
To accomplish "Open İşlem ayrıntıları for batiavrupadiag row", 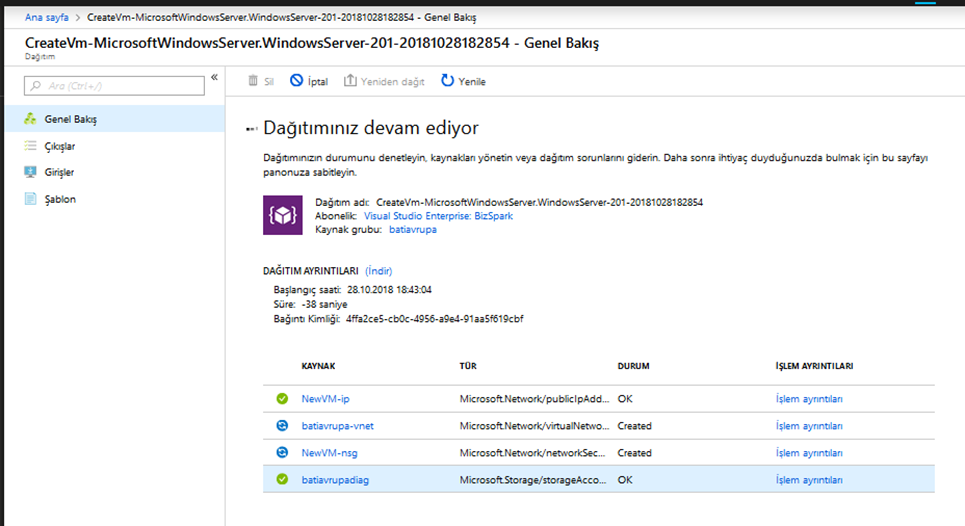I will tap(809, 480).
